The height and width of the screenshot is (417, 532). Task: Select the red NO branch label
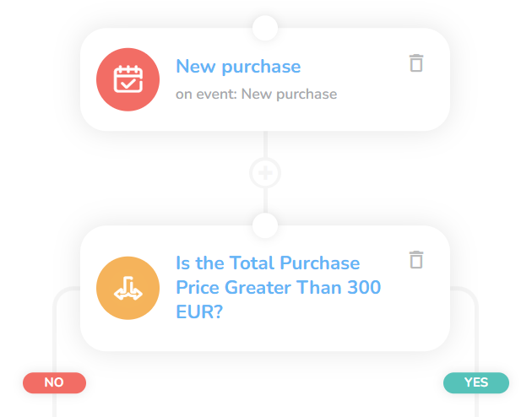54,382
